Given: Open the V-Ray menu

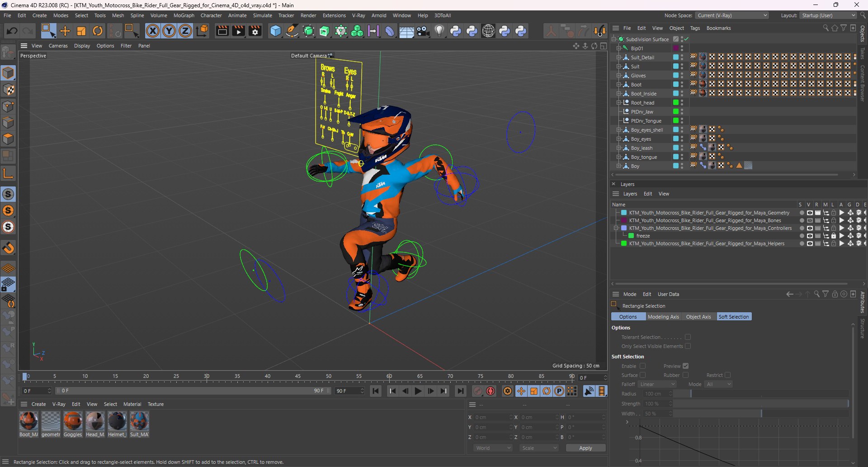Looking at the screenshot, I should (x=359, y=15).
